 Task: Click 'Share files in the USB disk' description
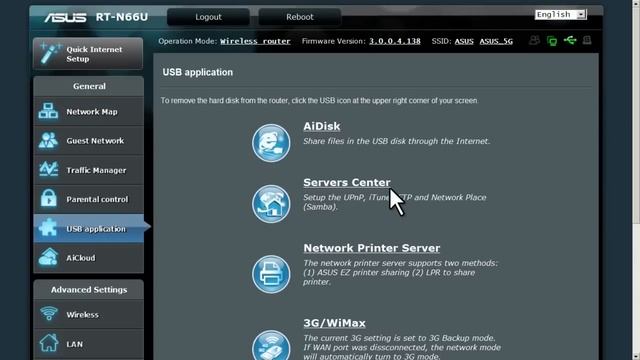(396, 141)
